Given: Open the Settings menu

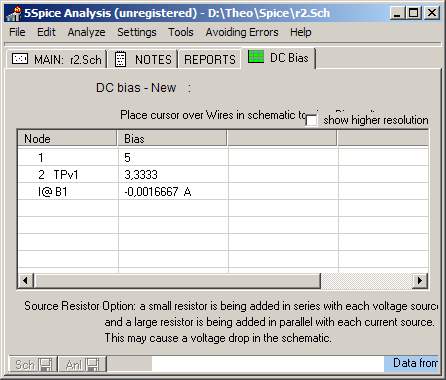Looking at the screenshot, I should tap(137, 32).
